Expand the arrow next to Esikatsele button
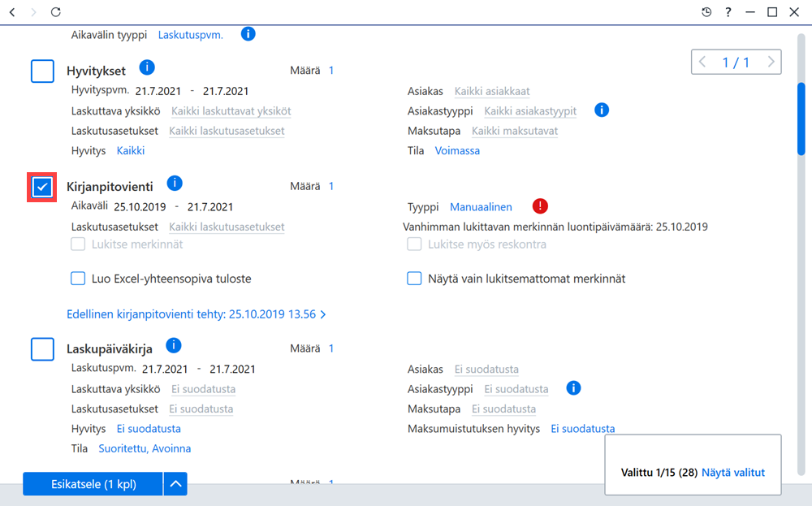 click(x=175, y=484)
